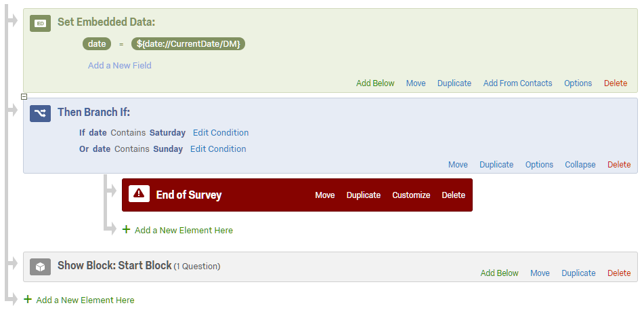Image resolution: width=644 pixels, height=314 pixels.
Task: Click Collapse on the Branch
Action: point(580,165)
